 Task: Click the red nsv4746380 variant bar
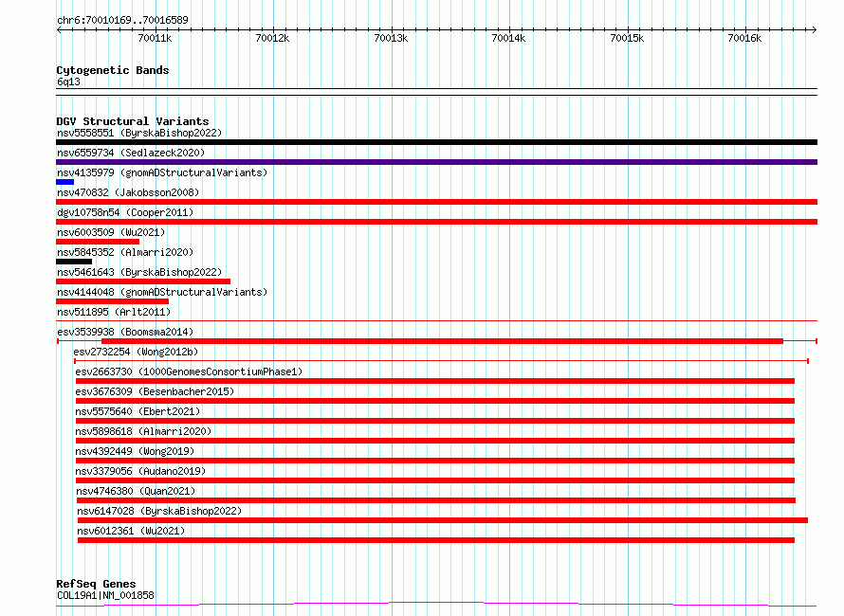tap(436, 500)
